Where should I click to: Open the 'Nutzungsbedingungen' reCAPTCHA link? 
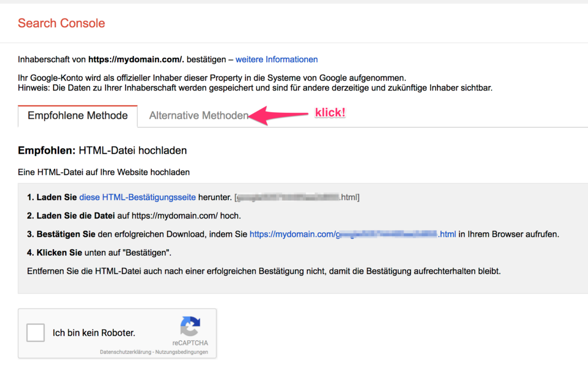(181, 352)
